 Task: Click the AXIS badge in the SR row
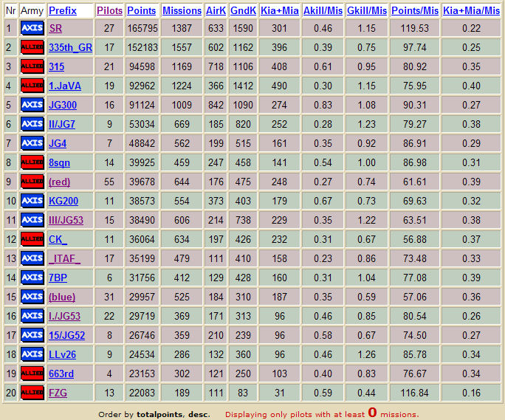[x=32, y=28]
